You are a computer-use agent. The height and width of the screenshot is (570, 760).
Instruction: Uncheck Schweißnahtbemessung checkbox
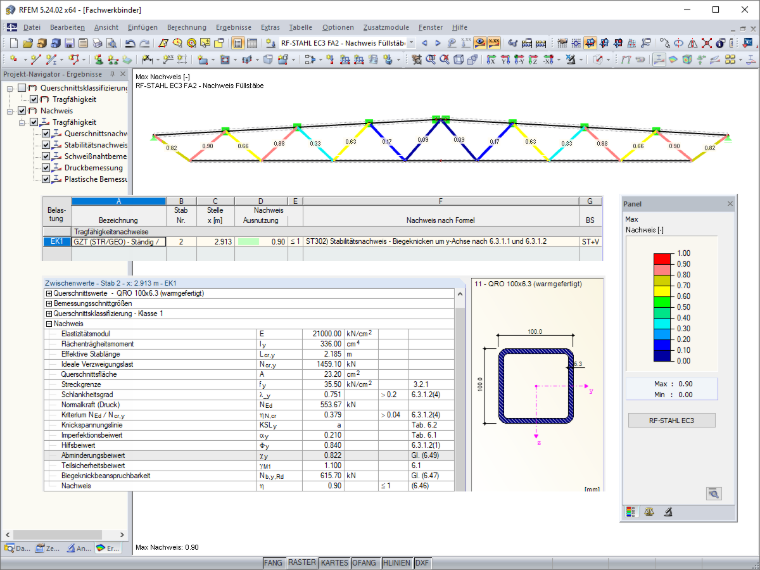[46, 156]
